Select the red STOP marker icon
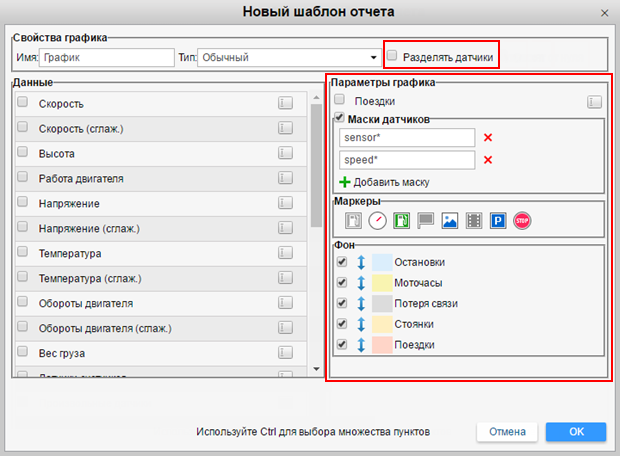Image resolution: width=620 pixels, height=456 pixels. (522, 220)
